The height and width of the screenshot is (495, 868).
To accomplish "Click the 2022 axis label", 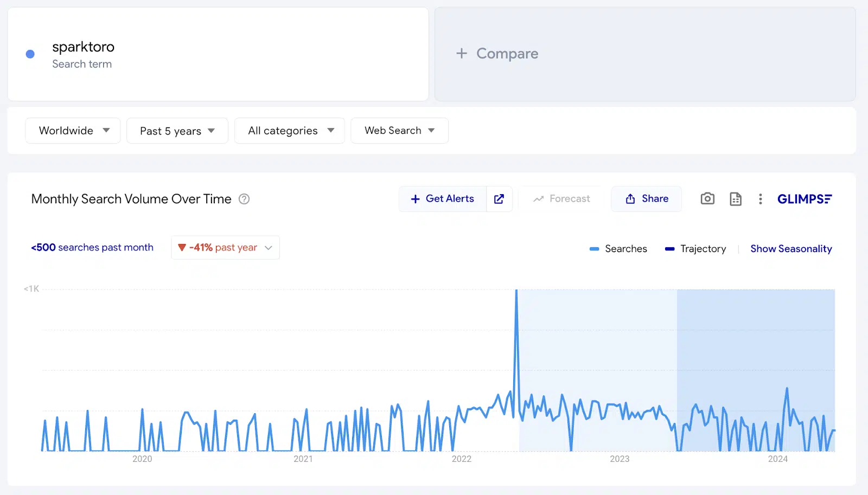I will (462, 459).
